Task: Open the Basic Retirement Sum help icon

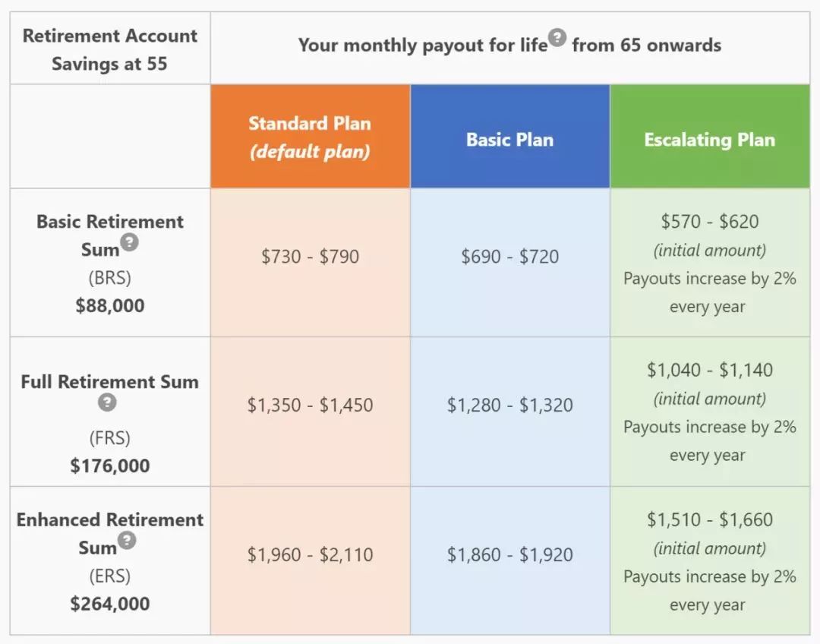Action: coord(130,243)
